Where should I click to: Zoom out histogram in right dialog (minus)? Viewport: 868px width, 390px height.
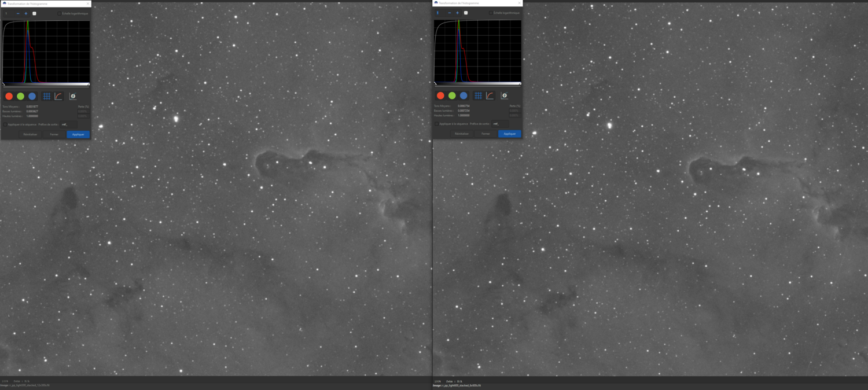pos(450,13)
